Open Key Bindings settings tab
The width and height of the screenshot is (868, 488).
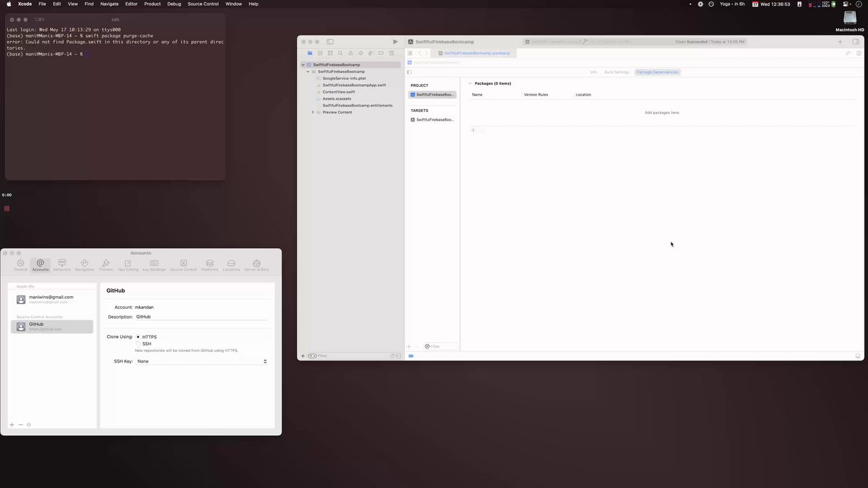coord(154,265)
